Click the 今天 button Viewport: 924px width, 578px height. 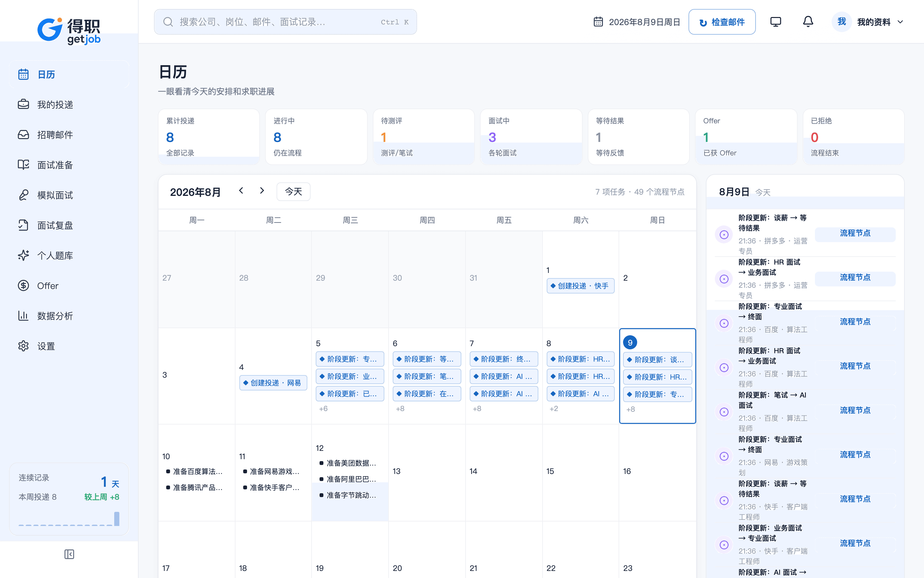click(293, 191)
